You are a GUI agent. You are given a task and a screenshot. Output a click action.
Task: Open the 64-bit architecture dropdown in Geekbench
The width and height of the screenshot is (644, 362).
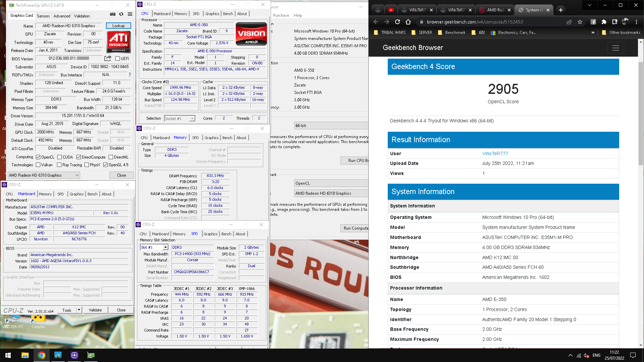click(331, 126)
